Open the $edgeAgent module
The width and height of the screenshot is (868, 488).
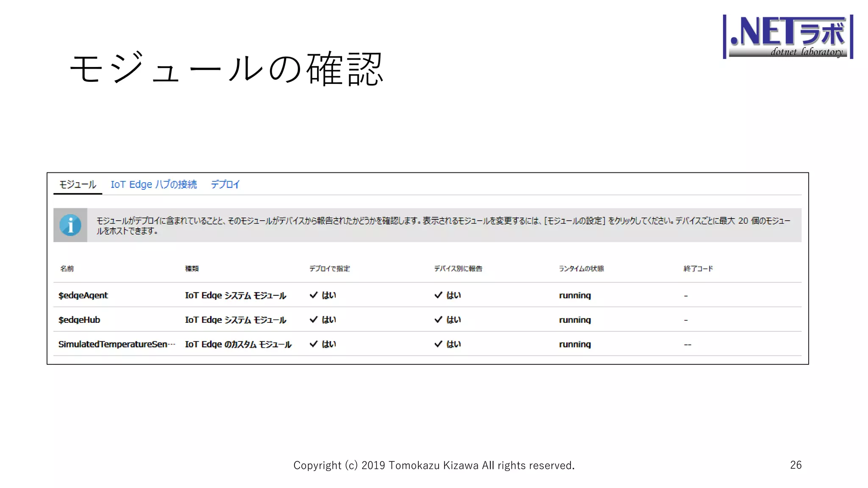pyautogui.click(x=83, y=295)
